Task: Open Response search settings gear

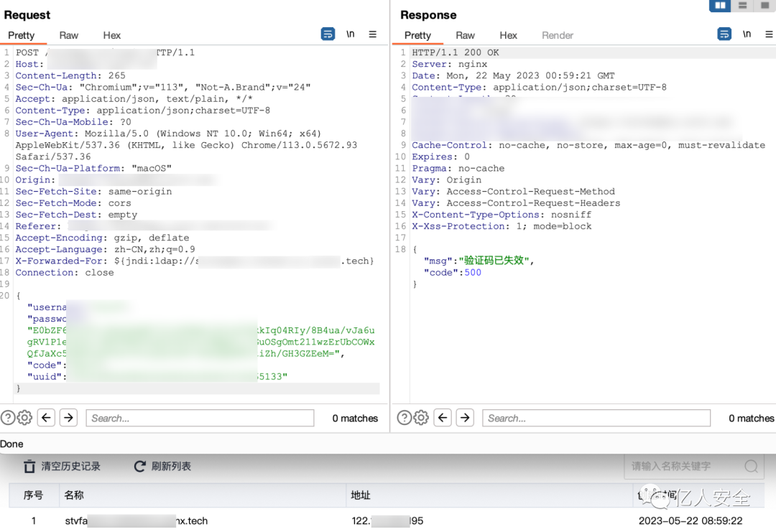Action: tap(420, 418)
